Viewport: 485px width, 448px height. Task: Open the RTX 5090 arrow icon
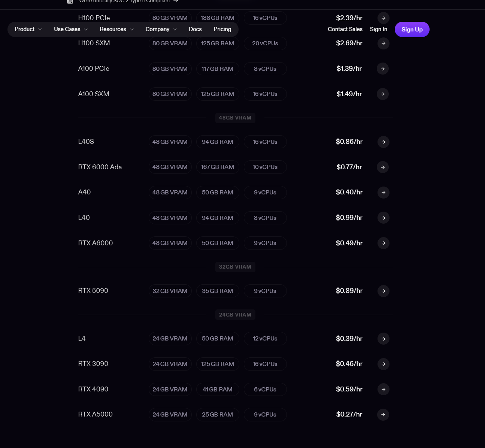click(383, 291)
